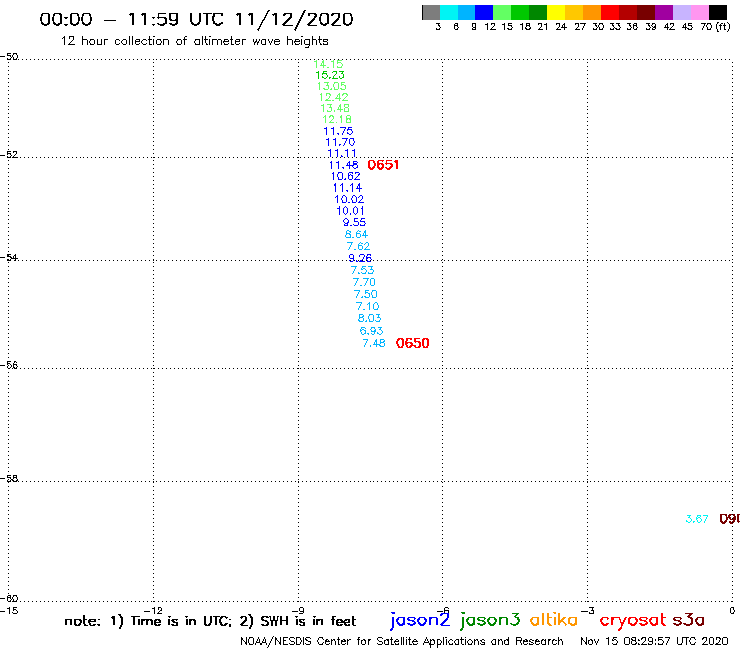Select the 13.05 wave height reading
The height and width of the screenshot is (650, 740).
pos(331,86)
